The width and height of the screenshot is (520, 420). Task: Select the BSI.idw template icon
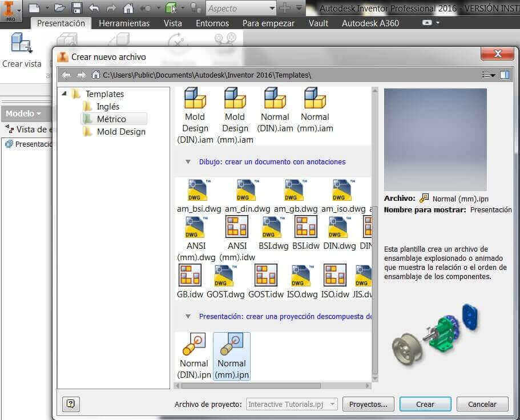(x=305, y=233)
